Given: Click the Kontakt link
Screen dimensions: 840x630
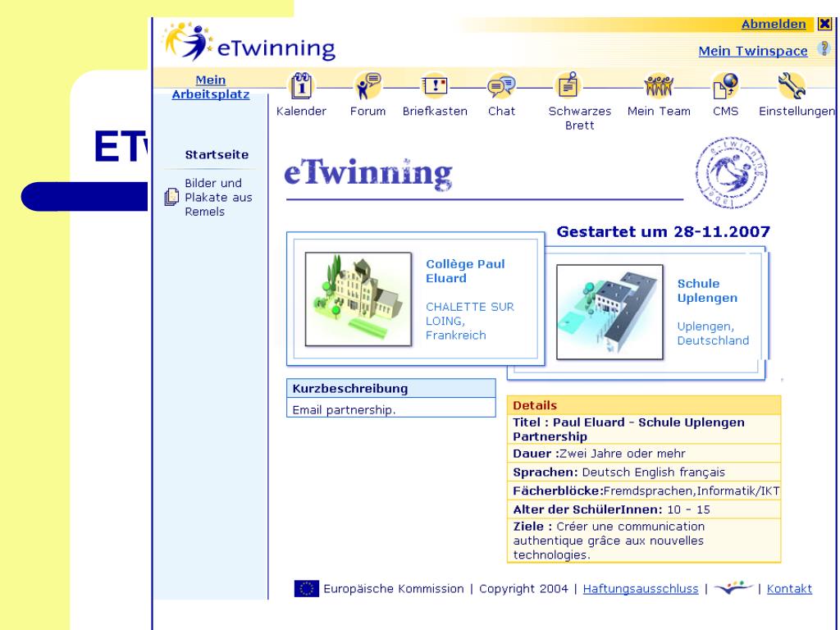Looking at the screenshot, I should pos(789,588).
